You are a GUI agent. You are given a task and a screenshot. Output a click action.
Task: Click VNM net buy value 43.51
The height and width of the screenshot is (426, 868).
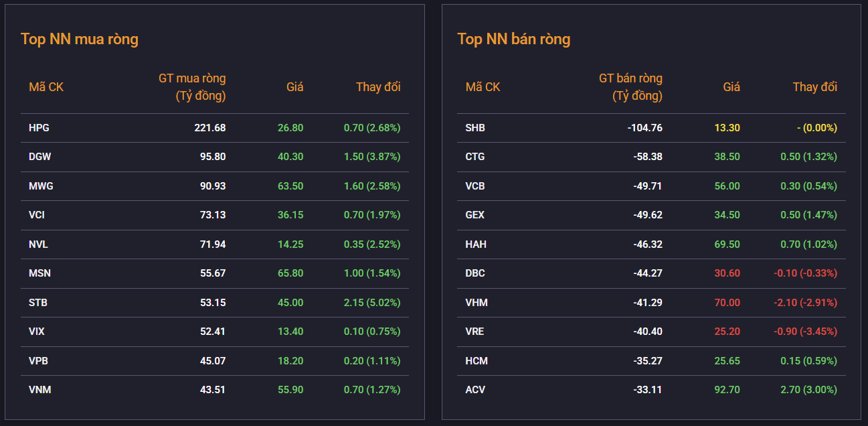coord(213,390)
